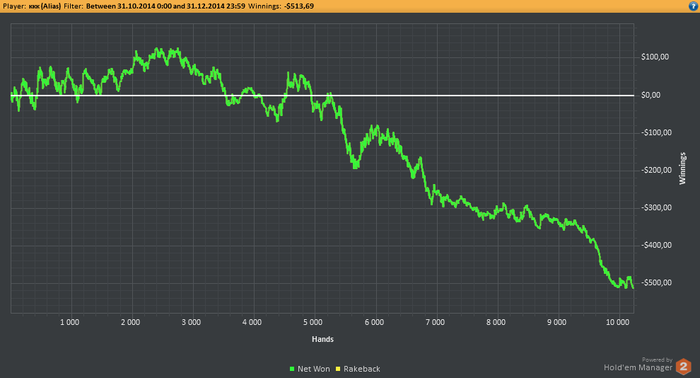The width and height of the screenshot is (700, 378).
Task: Click the Winnings total -$513,69 in header
Action: point(299,6)
